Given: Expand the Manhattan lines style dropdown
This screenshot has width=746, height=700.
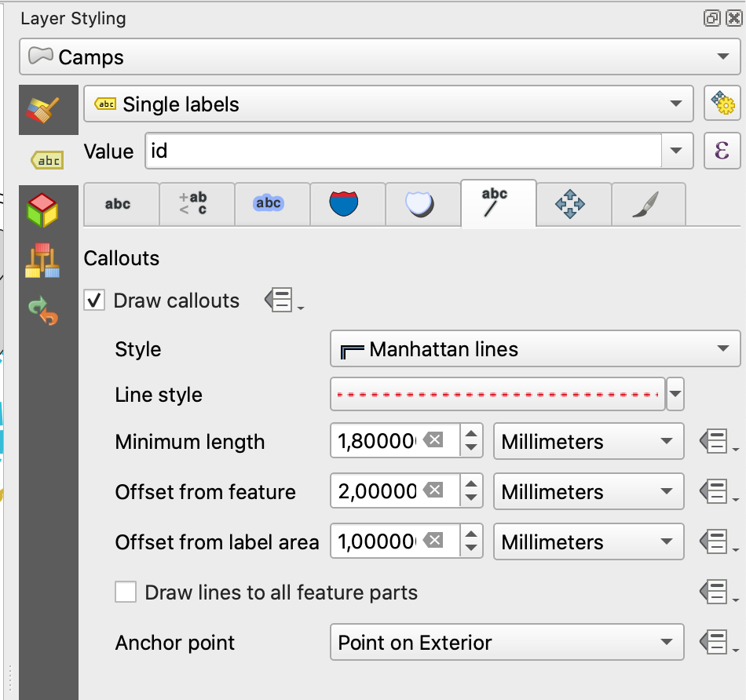Looking at the screenshot, I should 535,349.
